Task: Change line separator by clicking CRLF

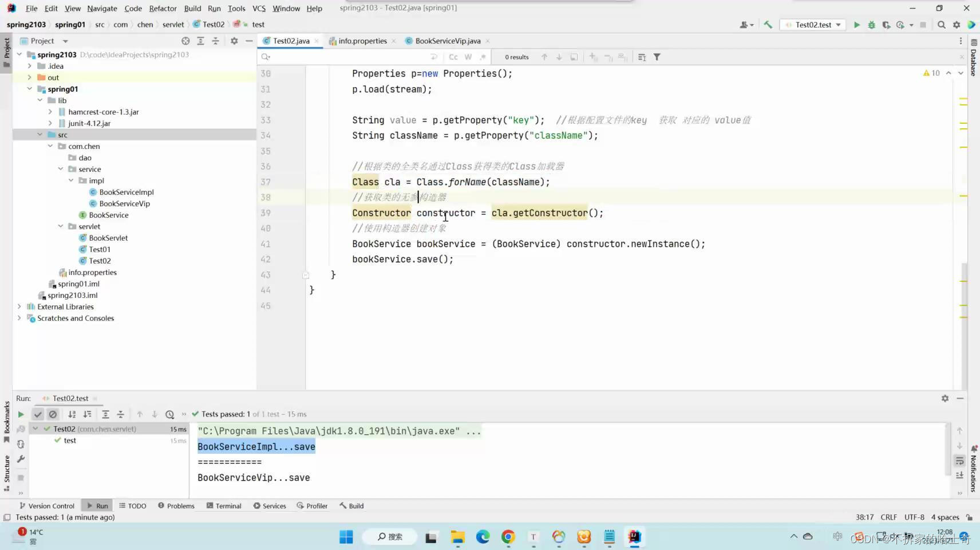Action: 889,517
